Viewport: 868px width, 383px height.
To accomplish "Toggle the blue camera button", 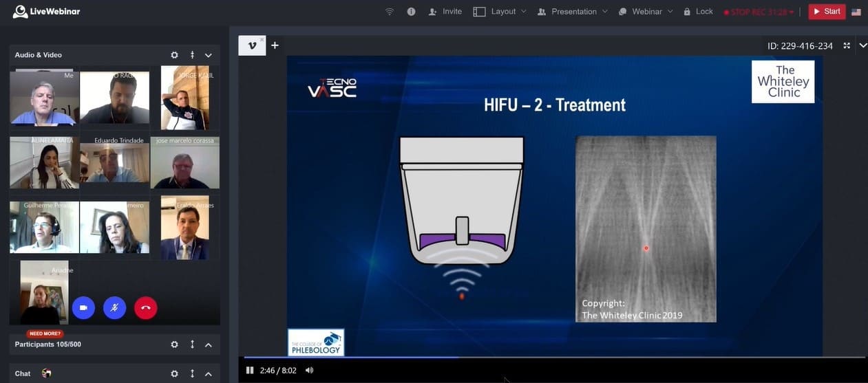I will pyautogui.click(x=83, y=308).
